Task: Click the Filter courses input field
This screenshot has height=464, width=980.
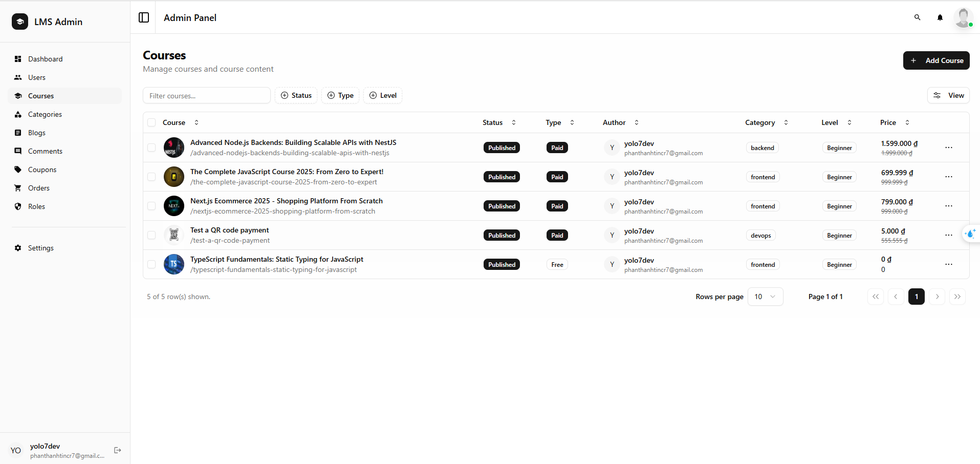Action: click(x=206, y=96)
